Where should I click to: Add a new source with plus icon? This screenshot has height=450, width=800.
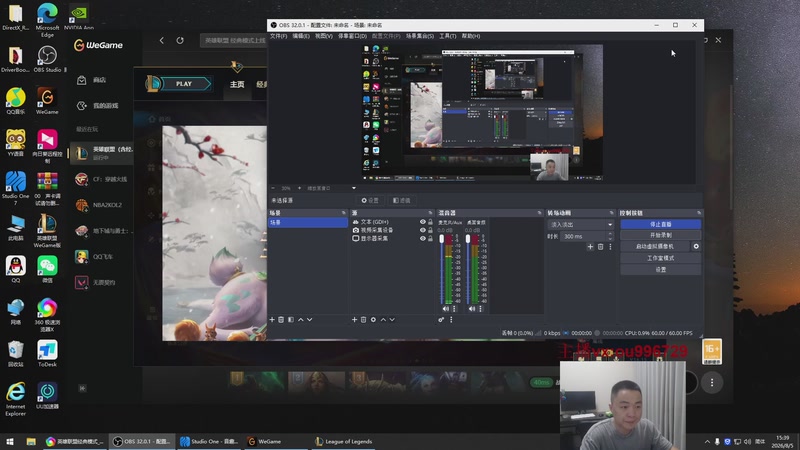[x=355, y=320]
